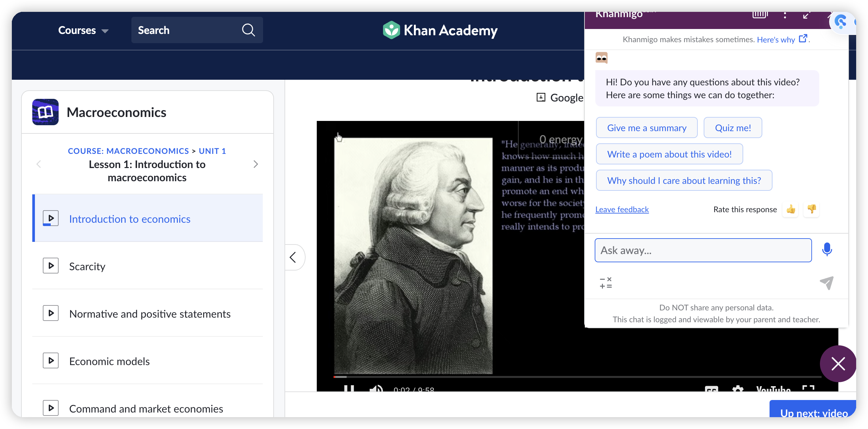Click the Macroeconomics course title
This screenshot has height=429, width=868.
click(x=116, y=112)
